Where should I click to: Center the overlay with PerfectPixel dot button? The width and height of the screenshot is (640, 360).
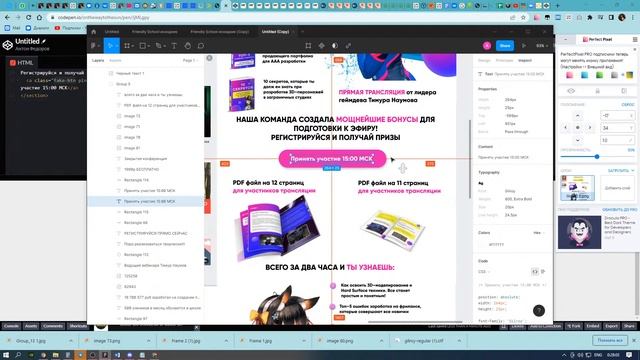[x=578, y=128]
